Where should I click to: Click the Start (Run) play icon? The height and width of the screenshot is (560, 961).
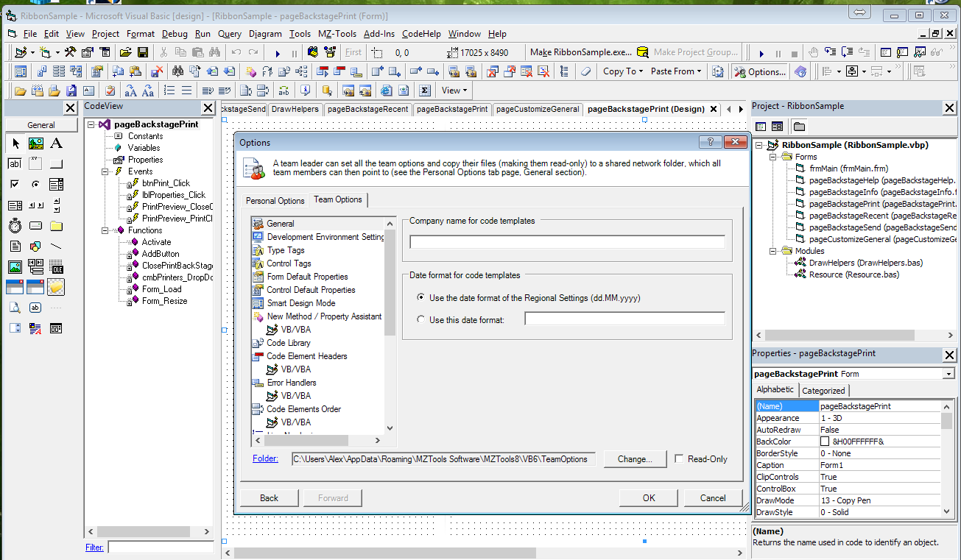point(278,53)
